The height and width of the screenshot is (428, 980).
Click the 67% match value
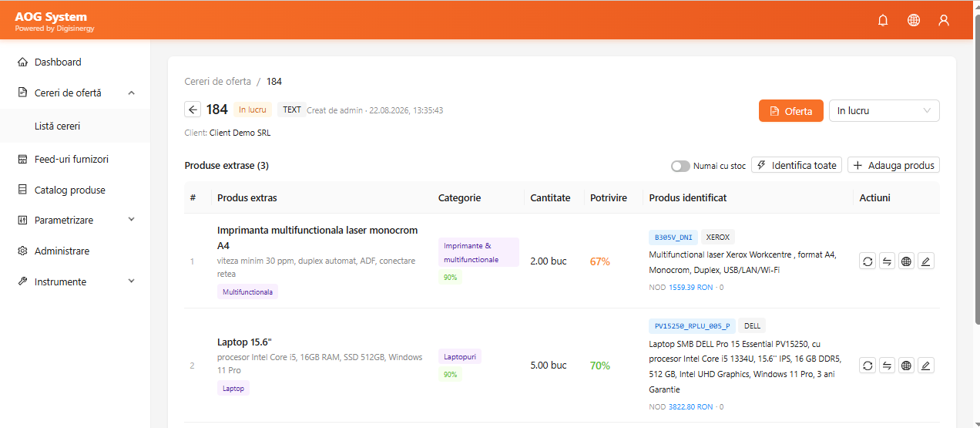[600, 261]
